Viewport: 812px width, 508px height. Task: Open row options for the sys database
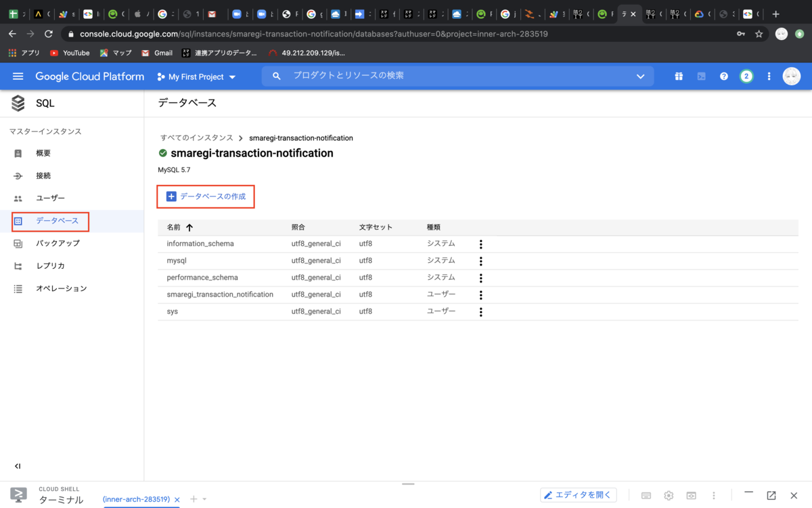[480, 312]
